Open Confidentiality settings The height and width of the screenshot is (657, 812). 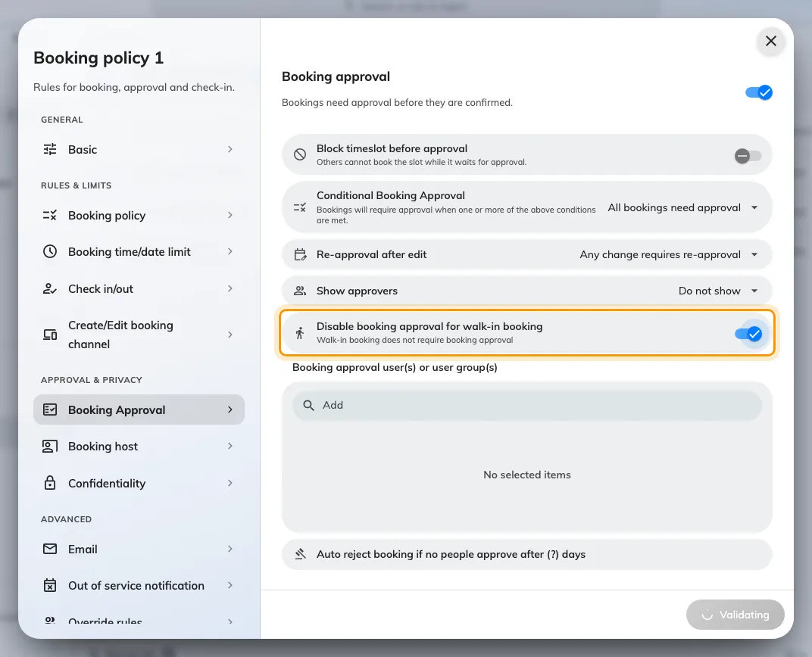click(x=139, y=483)
